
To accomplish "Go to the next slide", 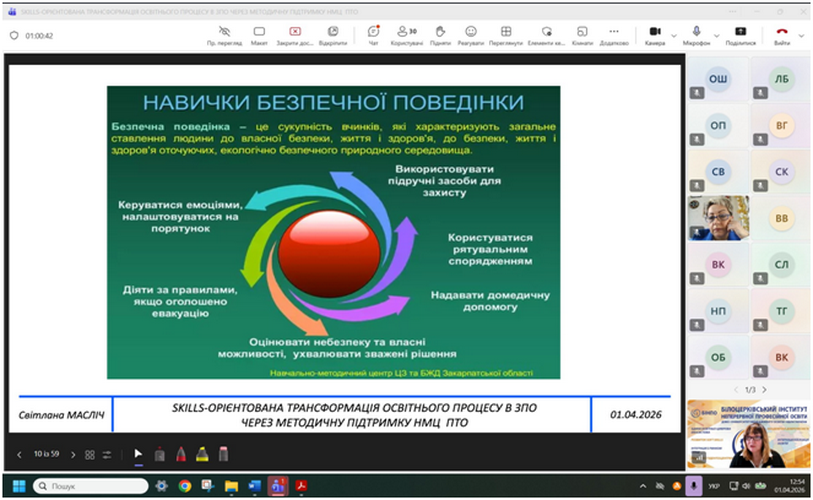I will [74, 454].
